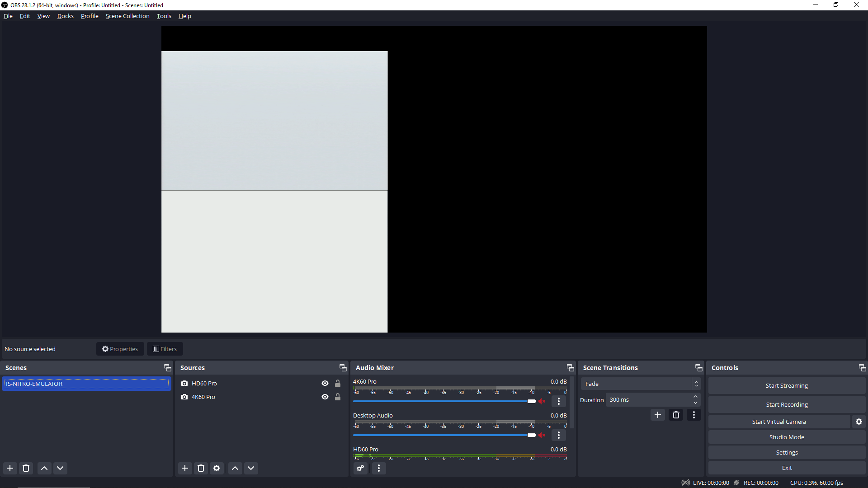Move source down in Sources panel

251,468
